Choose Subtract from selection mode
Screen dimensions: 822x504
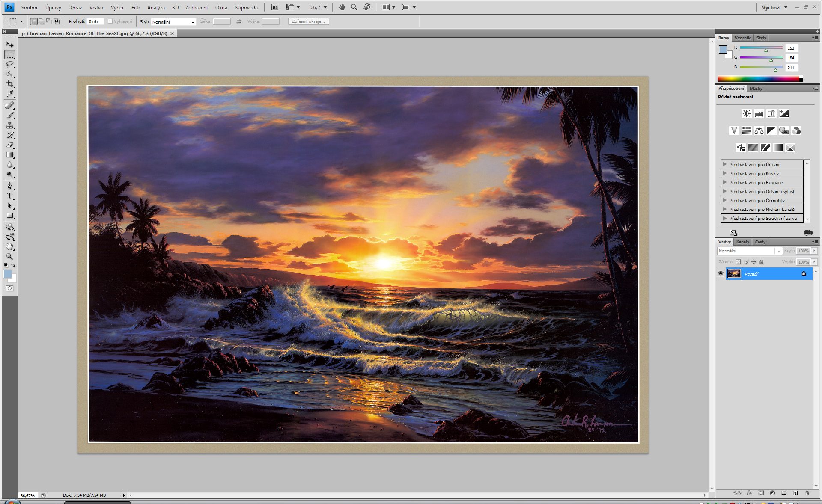click(x=49, y=21)
